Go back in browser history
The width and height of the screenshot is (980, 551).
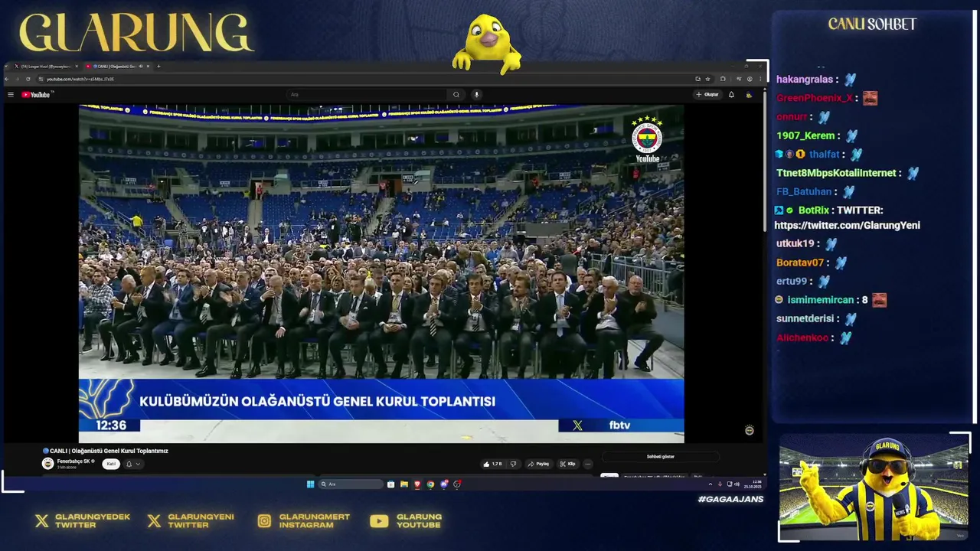tap(7, 79)
